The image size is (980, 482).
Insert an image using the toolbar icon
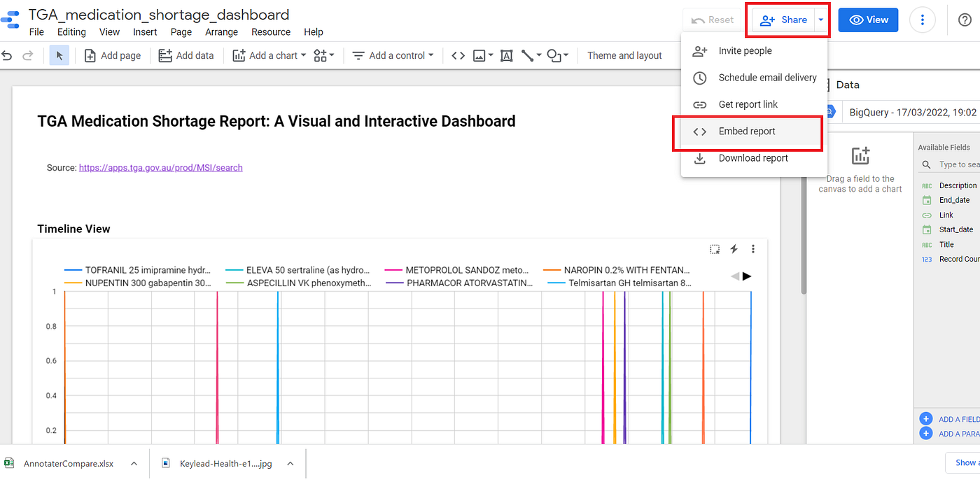coord(479,55)
